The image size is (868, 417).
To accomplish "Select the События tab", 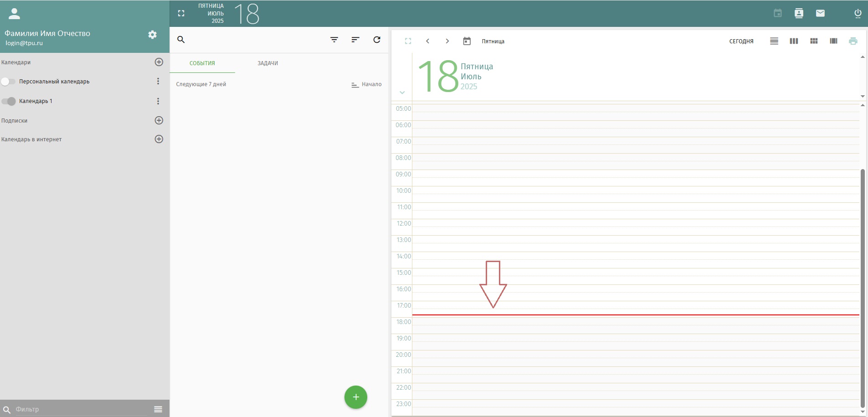I will tap(202, 63).
